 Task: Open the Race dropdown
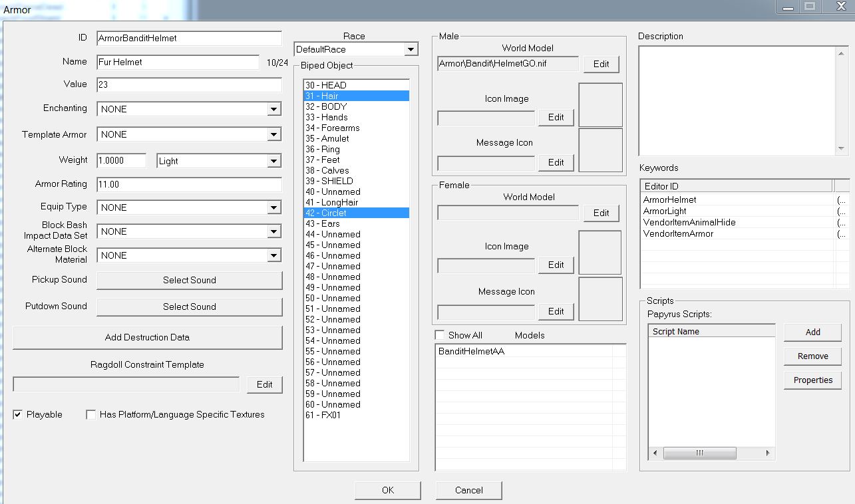click(x=411, y=49)
